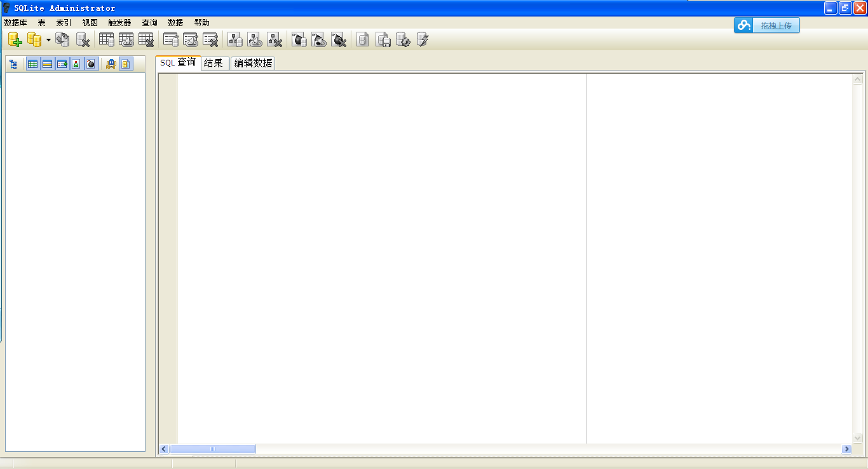Screen dimensions: 868x469
Task: Click the horizontal scrollbar right arrow
Action: coord(846,449)
